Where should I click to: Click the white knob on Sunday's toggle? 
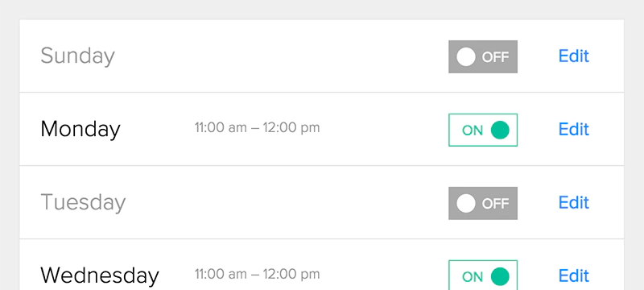(x=466, y=56)
